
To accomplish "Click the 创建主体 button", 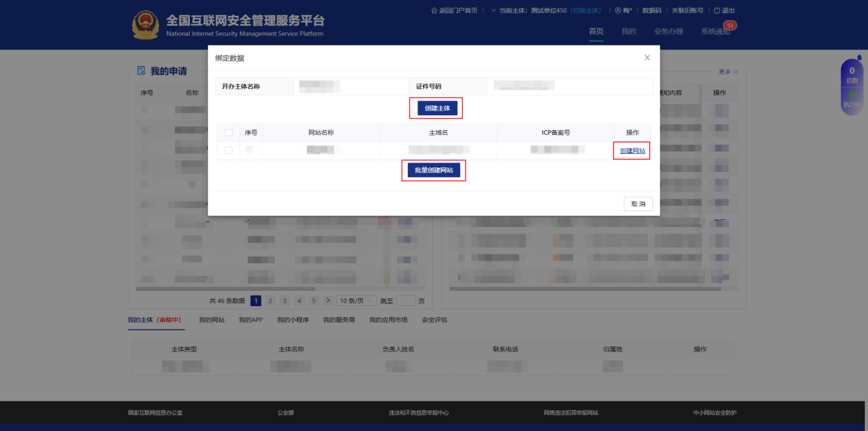I will point(437,108).
